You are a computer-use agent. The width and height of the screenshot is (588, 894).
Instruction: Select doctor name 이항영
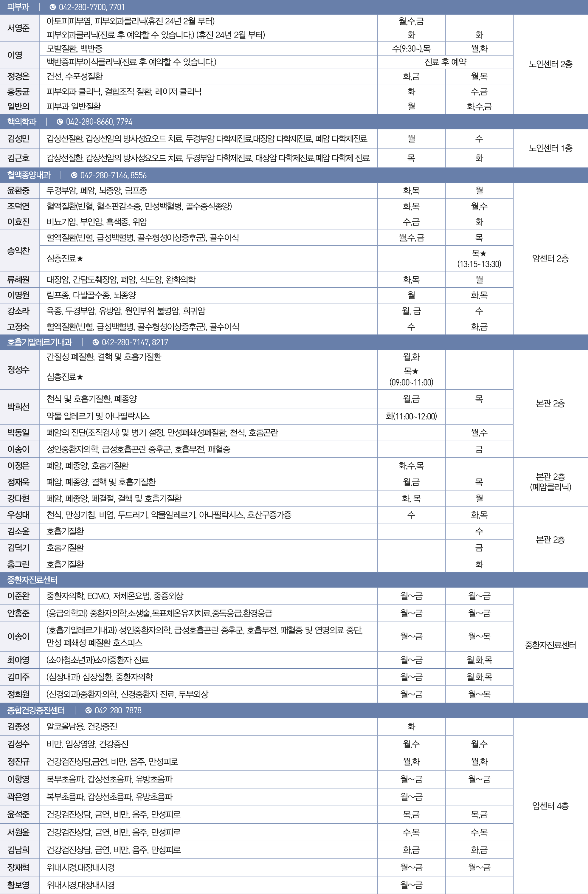click(x=18, y=779)
